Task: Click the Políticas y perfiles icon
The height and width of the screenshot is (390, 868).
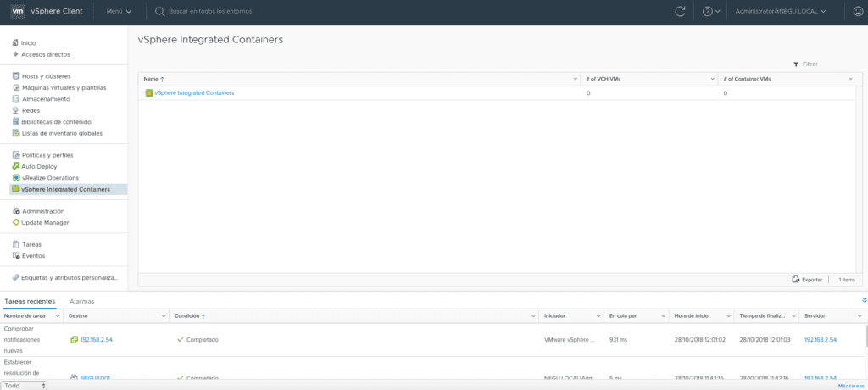Action: 16,155
